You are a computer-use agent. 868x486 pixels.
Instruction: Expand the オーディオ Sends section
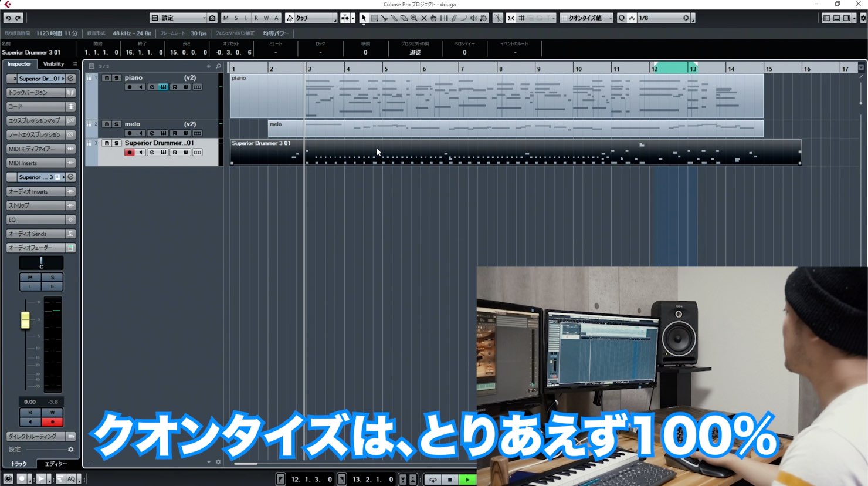pos(41,234)
